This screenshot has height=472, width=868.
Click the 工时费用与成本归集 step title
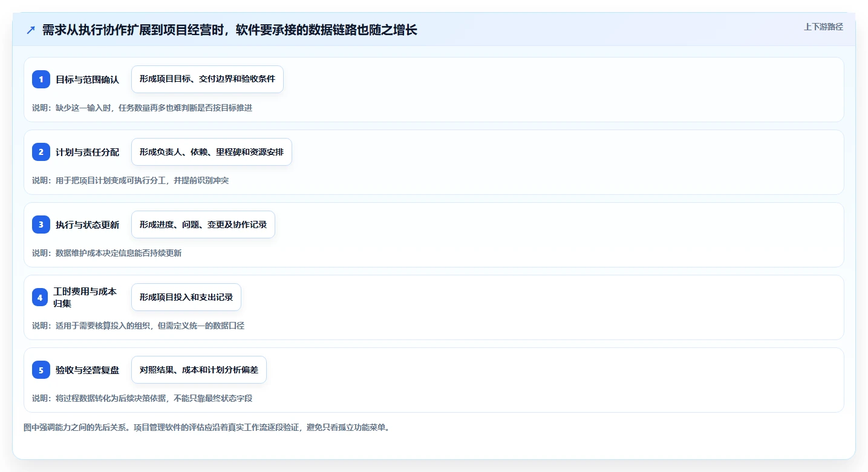point(85,297)
